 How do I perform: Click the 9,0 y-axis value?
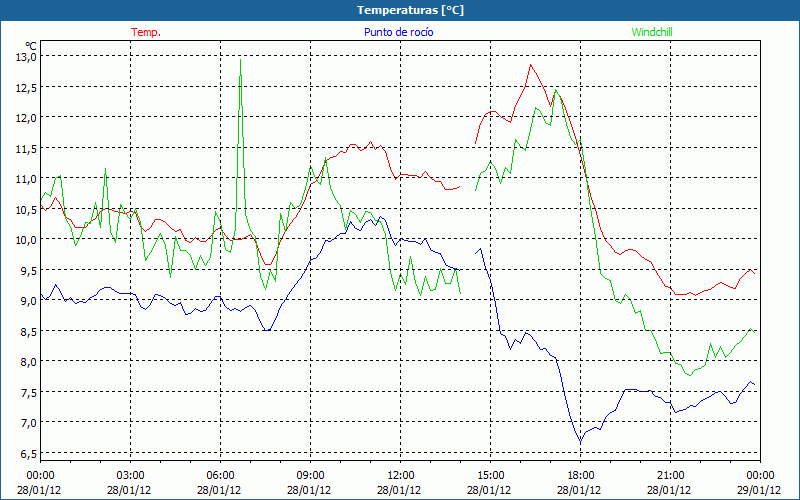[x=28, y=301]
